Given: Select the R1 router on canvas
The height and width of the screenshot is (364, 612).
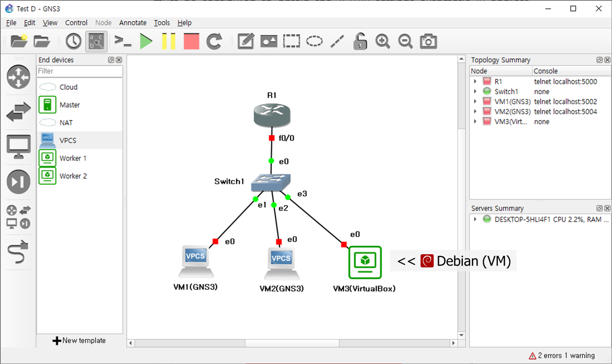Looking at the screenshot, I should [272, 115].
